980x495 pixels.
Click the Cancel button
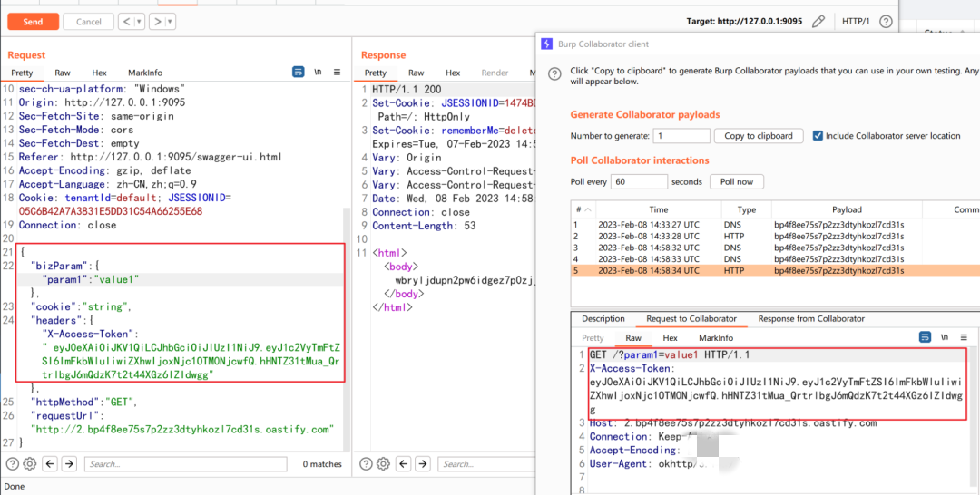point(89,21)
